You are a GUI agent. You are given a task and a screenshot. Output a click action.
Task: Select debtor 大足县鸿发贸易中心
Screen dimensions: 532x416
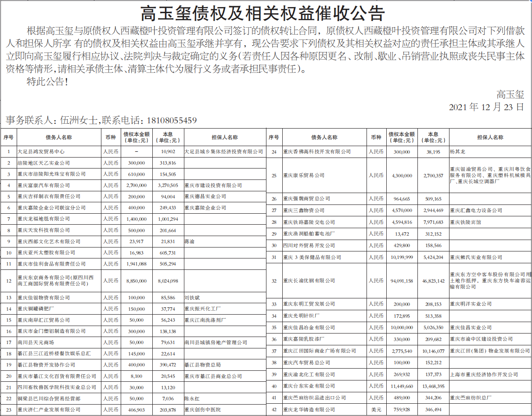(41, 151)
